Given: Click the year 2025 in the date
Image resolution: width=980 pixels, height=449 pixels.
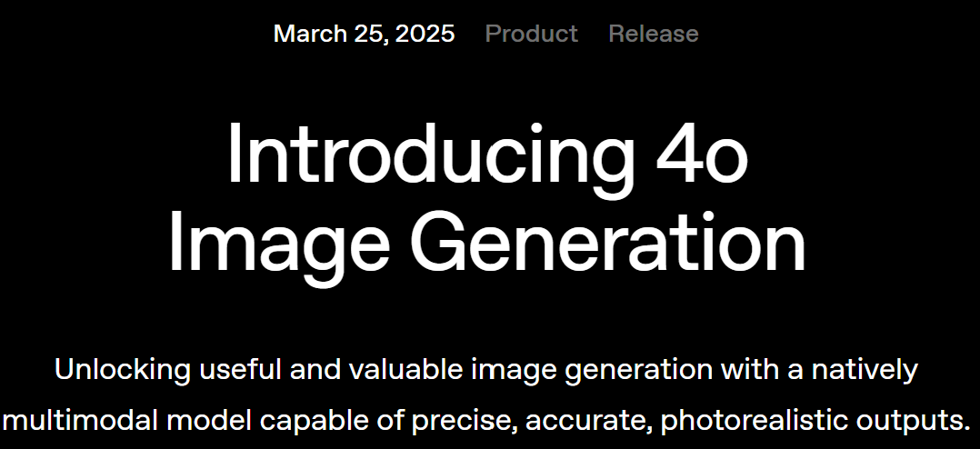Looking at the screenshot, I should 425,34.
